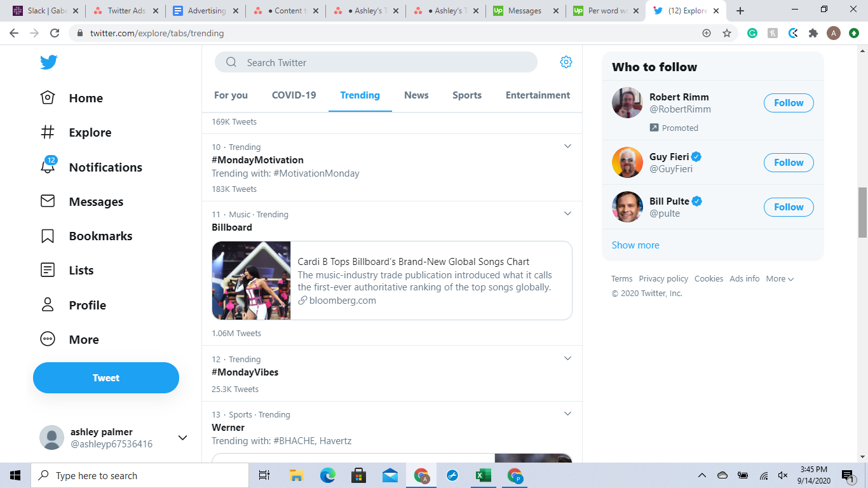Open Robert Rimm's profile picture
This screenshot has height=488, width=868.
(627, 103)
